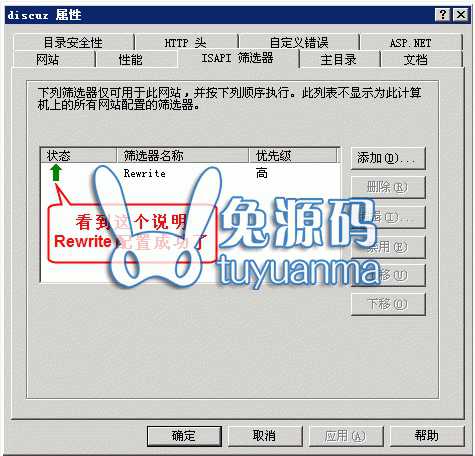Select the ISAPI 筛选器 tab
Screen dimensions: 475x456
(x=238, y=58)
